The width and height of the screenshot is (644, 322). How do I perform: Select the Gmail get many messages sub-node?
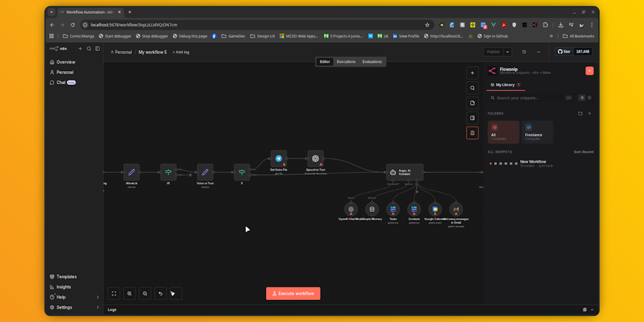pyautogui.click(x=456, y=209)
